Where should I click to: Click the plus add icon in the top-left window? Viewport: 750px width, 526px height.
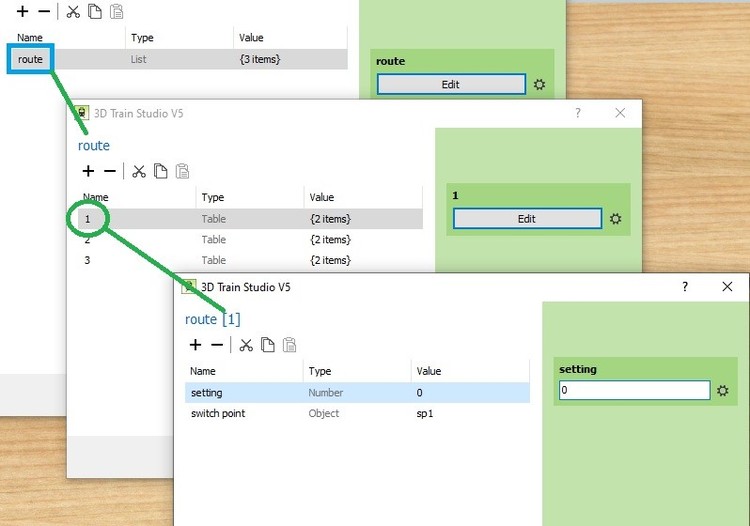22,11
